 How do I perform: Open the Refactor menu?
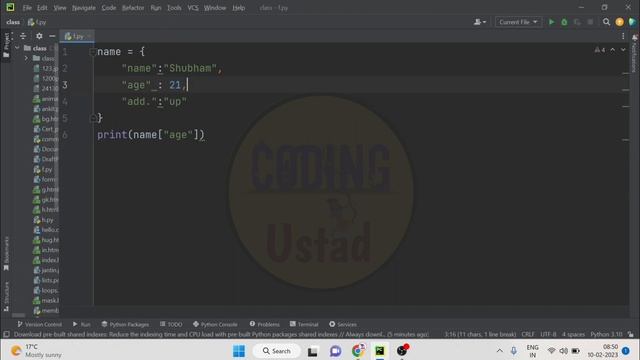tap(133, 8)
